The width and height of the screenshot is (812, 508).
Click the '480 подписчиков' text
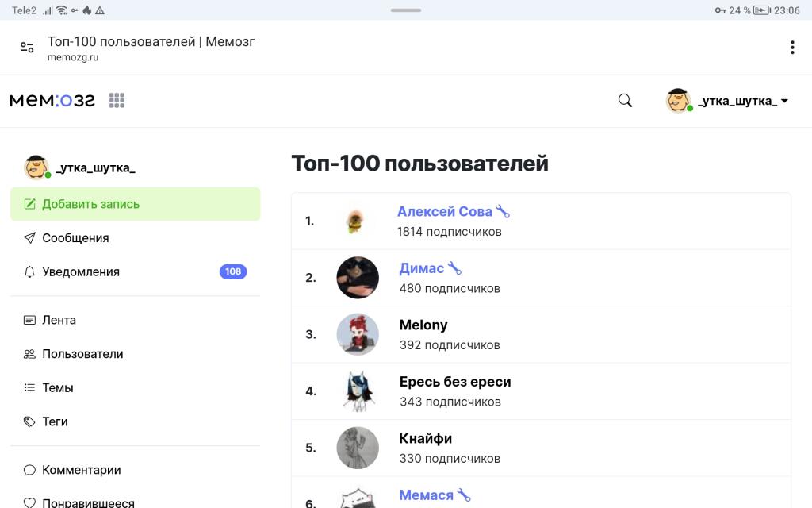(450, 288)
